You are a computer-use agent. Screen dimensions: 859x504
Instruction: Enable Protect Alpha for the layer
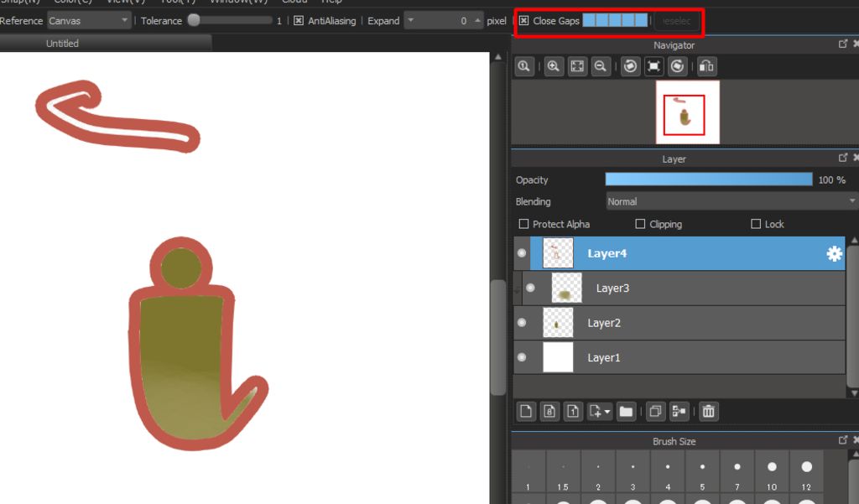click(523, 224)
